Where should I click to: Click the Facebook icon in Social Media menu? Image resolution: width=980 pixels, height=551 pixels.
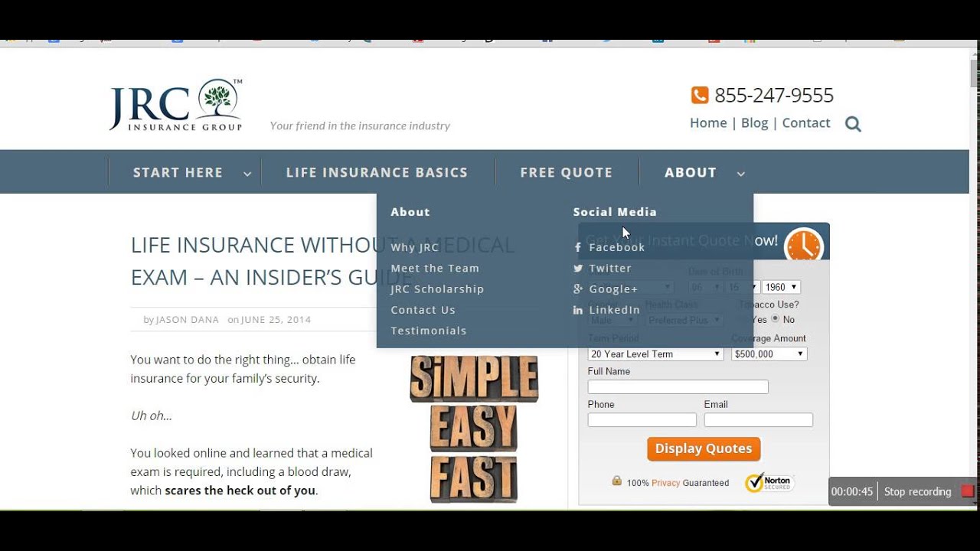[x=578, y=247]
